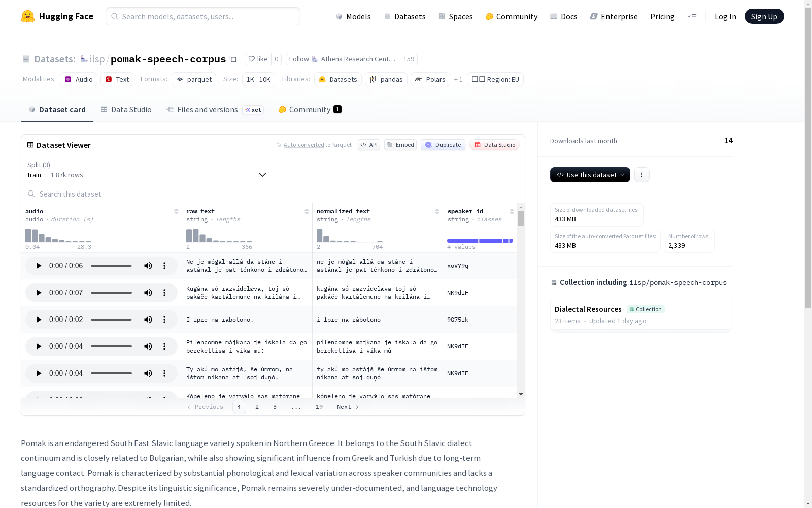The width and height of the screenshot is (812, 508).
Task: Mute the 0:07 audio player
Action: point(148,293)
